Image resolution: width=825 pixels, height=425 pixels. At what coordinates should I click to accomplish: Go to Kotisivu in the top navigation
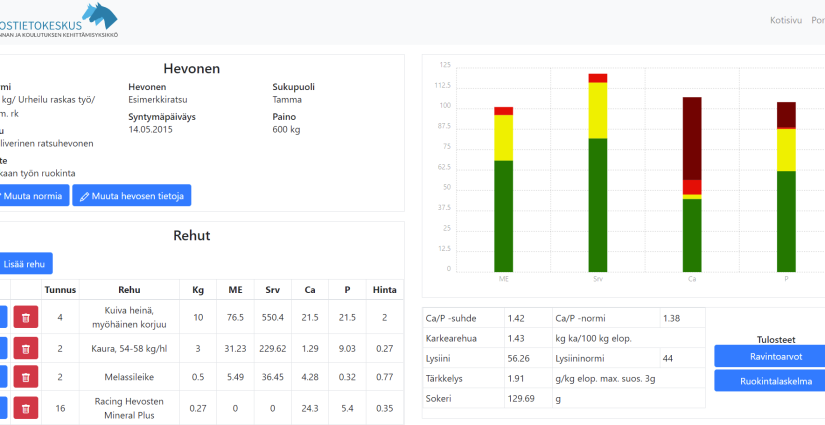tap(786, 20)
